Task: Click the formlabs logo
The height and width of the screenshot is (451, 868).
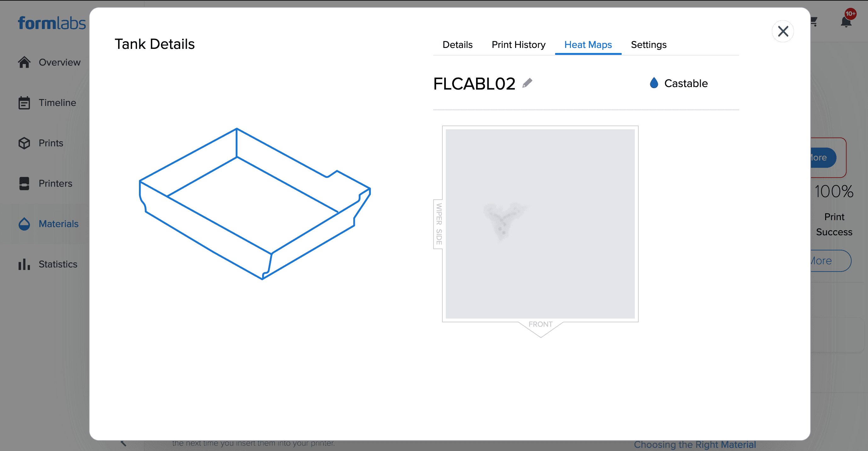Action: point(52,23)
